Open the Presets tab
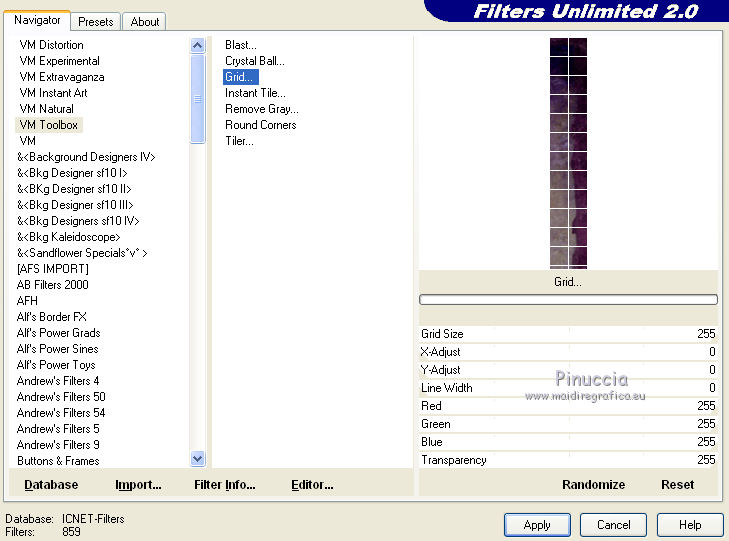Screen dimensions: 729x541 point(96,22)
